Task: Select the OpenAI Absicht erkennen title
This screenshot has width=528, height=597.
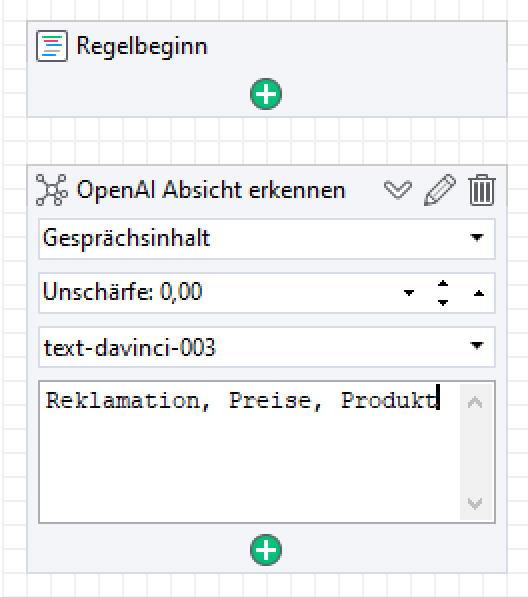Action: tap(211, 190)
